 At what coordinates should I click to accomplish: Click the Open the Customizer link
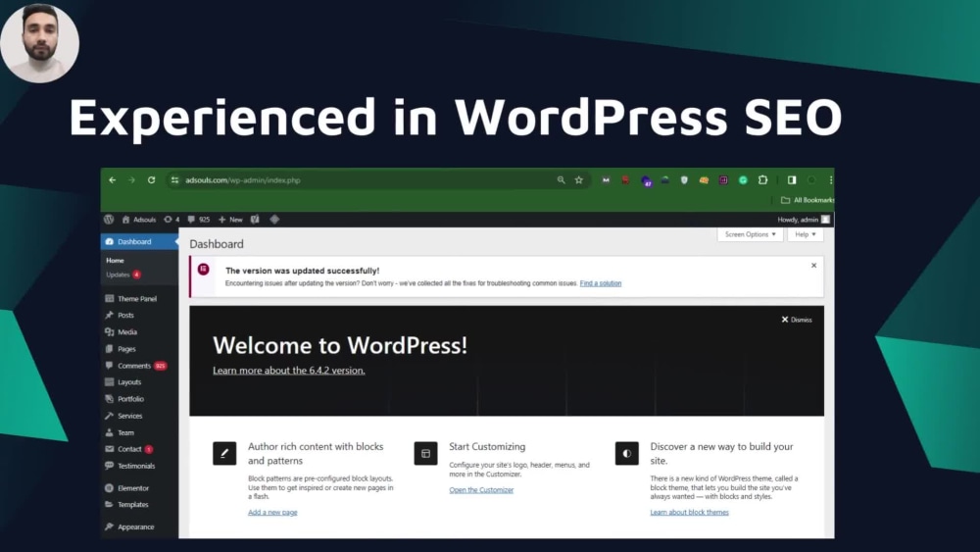point(481,490)
